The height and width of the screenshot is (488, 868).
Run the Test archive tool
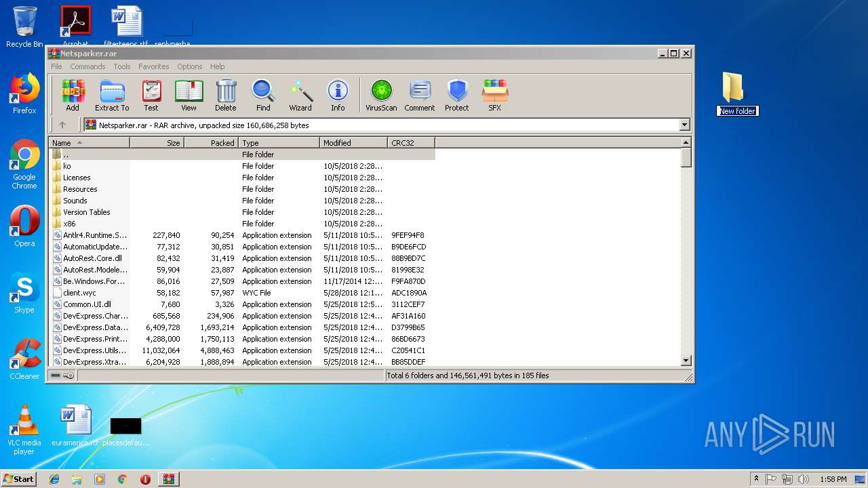(151, 95)
